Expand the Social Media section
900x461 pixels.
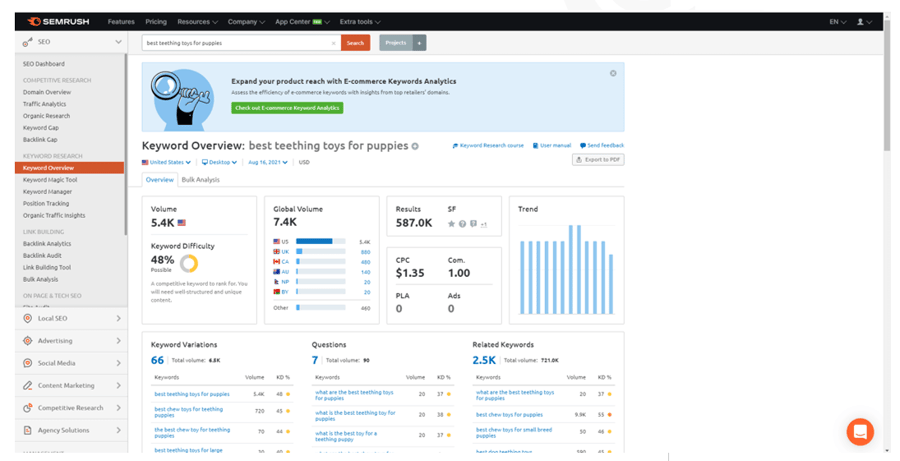pyautogui.click(x=118, y=363)
